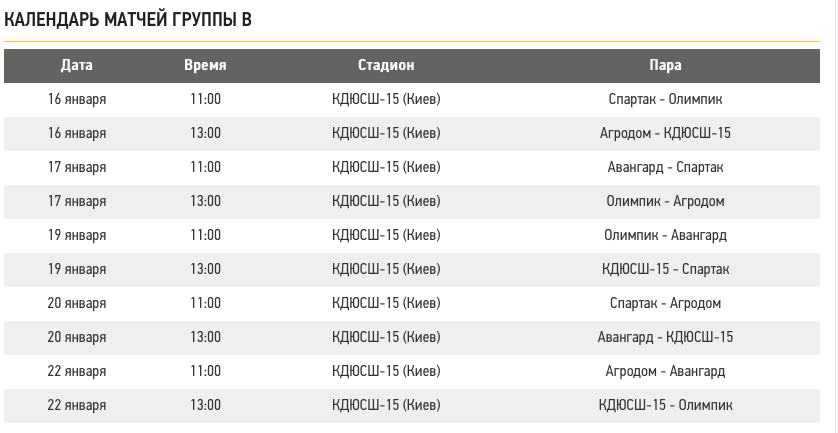Select the Агродом - Авангард match

pyautogui.click(x=665, y=371)
